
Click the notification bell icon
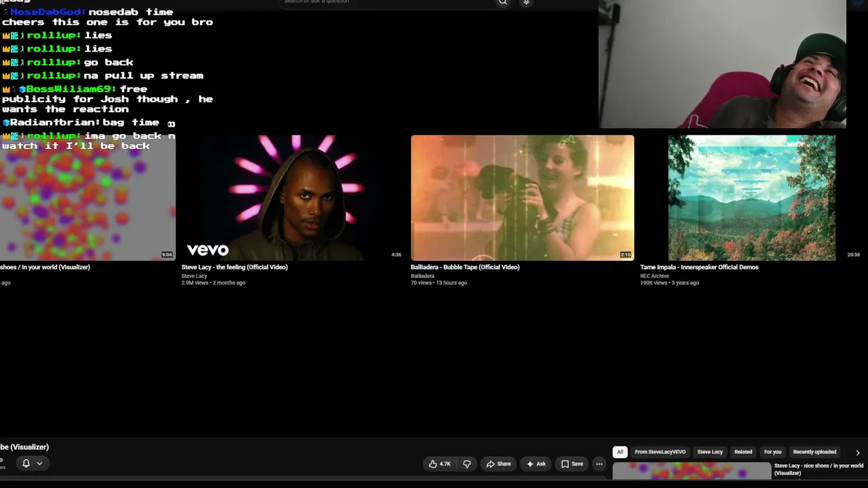tap(26, 464)
